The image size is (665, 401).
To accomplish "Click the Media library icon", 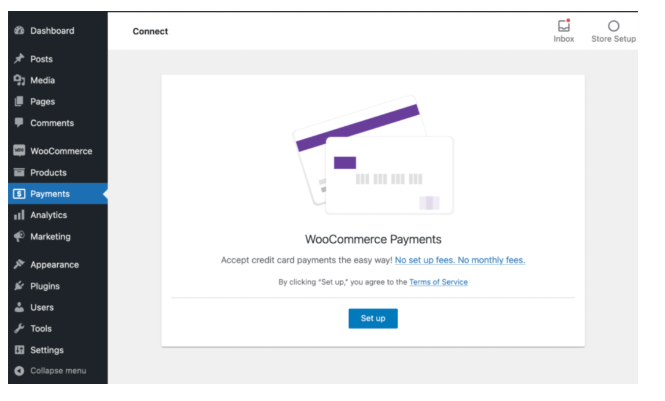I will pyautogui.click(x=17, y=81).
